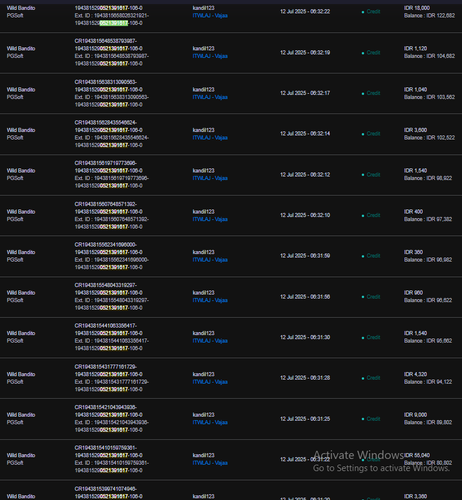Click the IDR 9,000 amount
The height and width of the screenshot is (500, 462).
pyautogui.click(x=415, y=415)
